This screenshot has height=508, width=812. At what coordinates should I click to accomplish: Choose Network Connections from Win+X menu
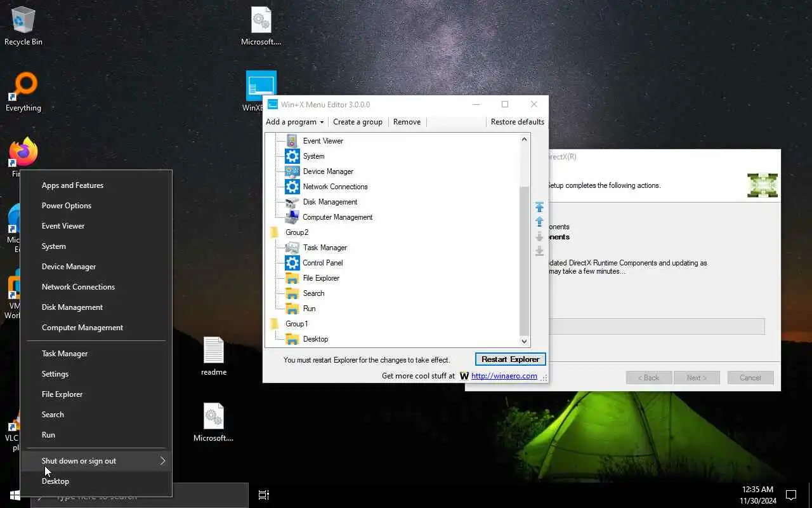[x=96, y=287]
